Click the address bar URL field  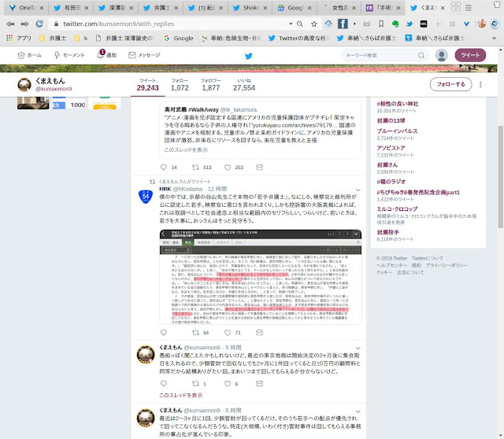click(173, 24)
